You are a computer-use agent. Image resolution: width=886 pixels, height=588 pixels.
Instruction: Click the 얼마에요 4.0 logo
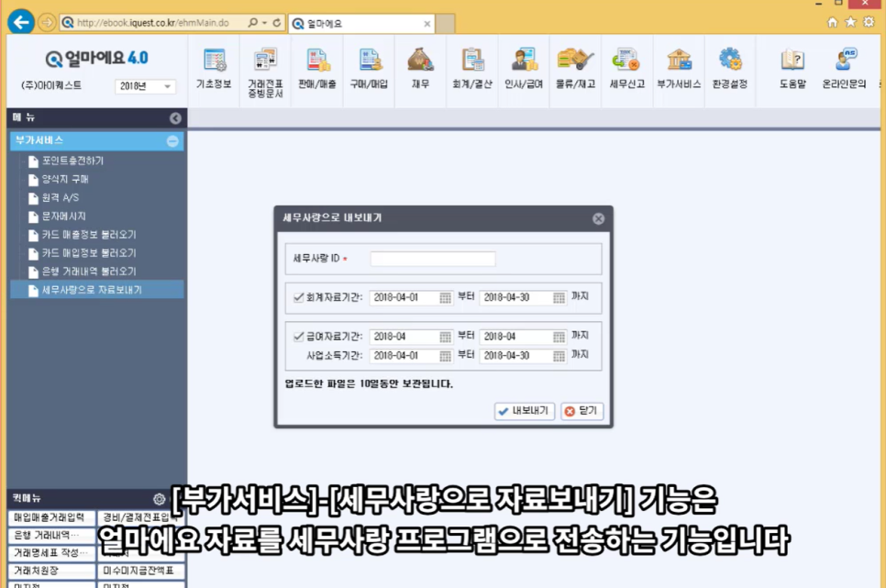tap(96, 58)
